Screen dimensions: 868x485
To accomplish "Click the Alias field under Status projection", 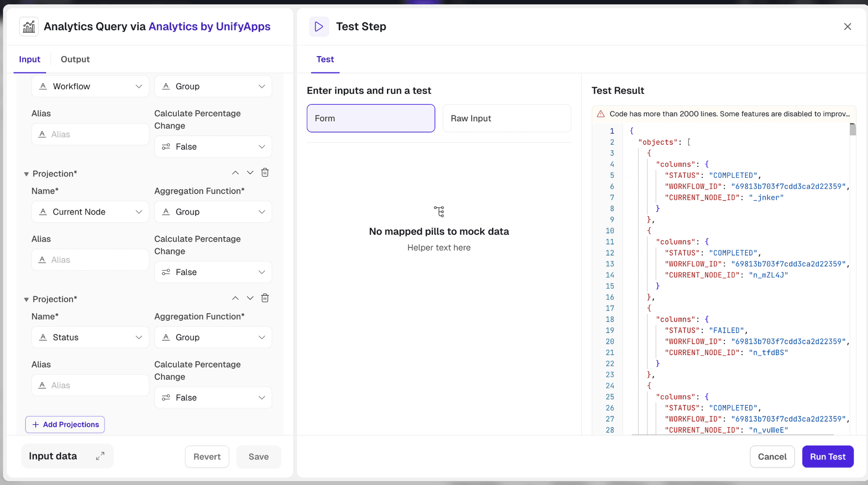I will click(90, 385).
